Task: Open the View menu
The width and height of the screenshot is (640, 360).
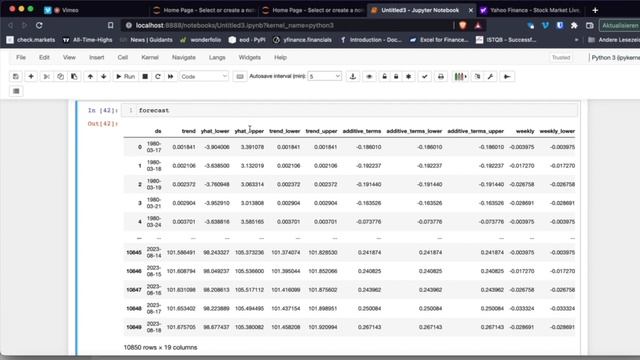Action: 69,58
